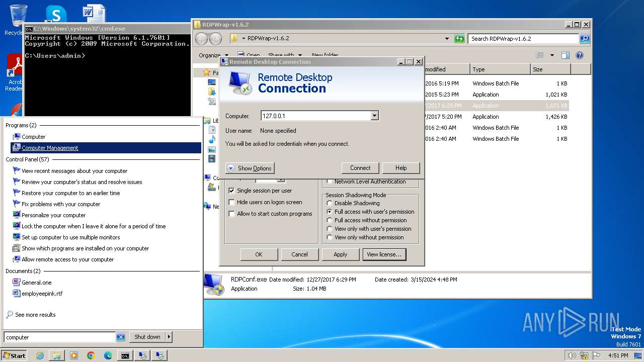Select Full access without permission
The height and width of the screenshot is (362, 644).
click(330, 220)
